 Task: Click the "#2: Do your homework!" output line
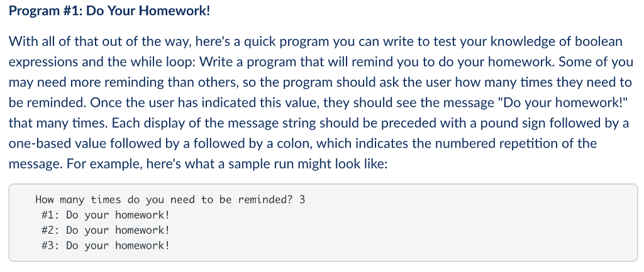click(x=106, y=230)
